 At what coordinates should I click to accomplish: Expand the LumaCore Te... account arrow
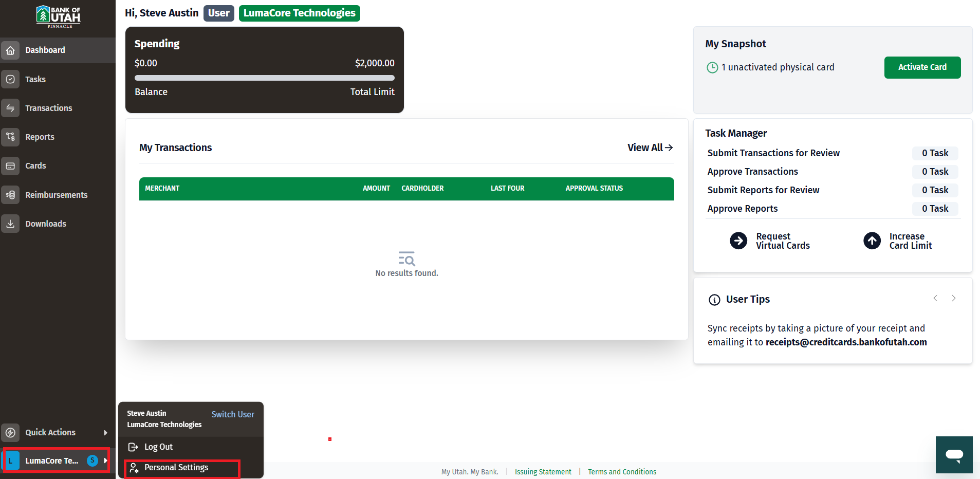click(105, 460)
